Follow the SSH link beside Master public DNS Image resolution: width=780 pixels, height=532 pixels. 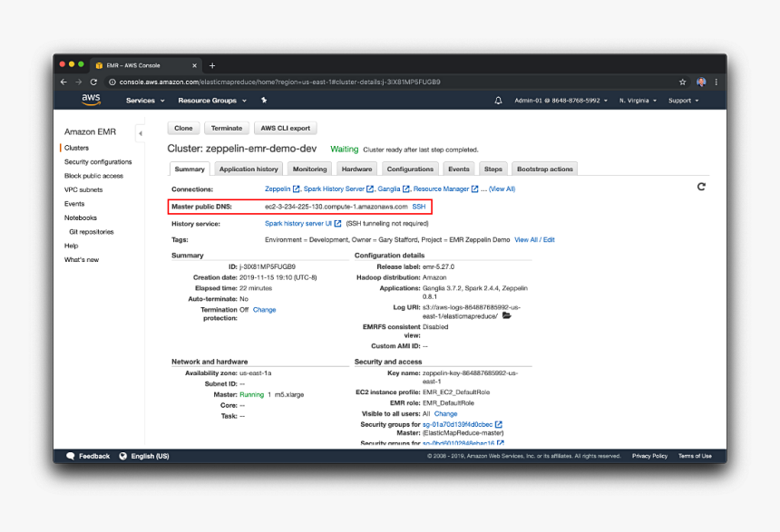click(419, 207)
